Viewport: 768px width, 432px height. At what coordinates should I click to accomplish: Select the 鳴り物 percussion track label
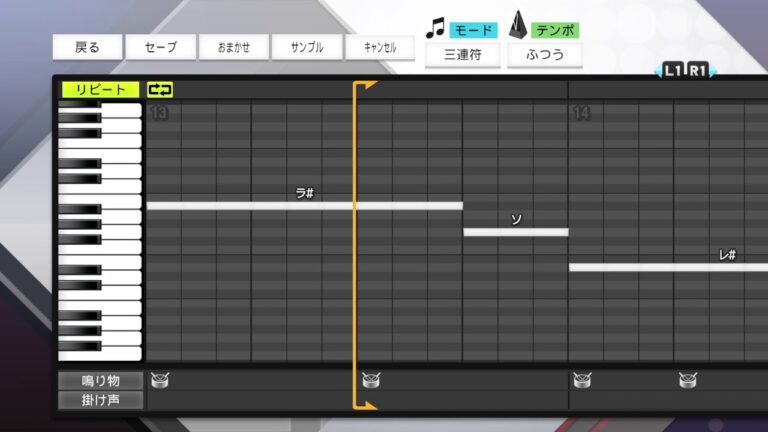(x=100, y=380)
